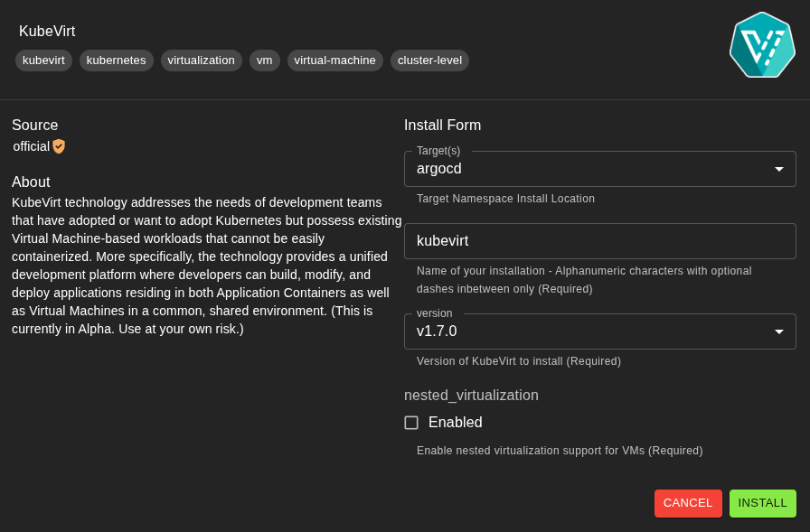Click the CANCEL button
This screenshot has width=810, height=532.
687,503
